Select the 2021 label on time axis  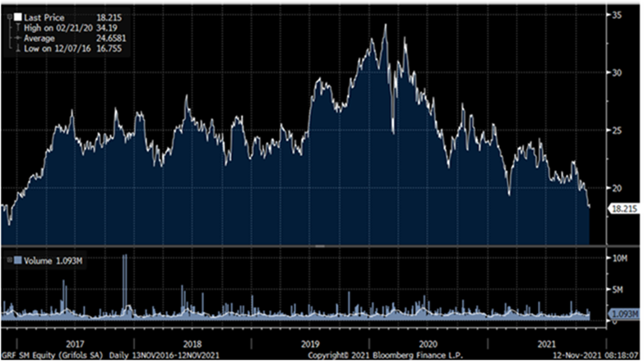(x=543, y=343)
